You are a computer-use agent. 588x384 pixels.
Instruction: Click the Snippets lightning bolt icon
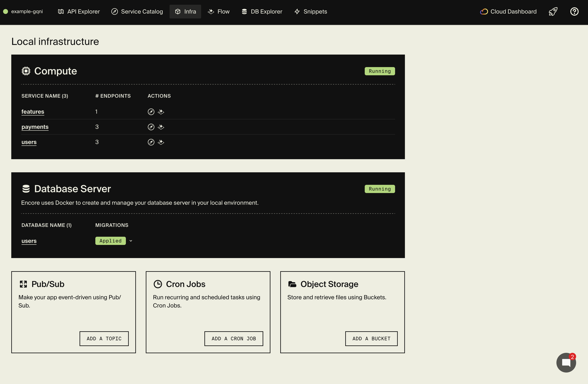[x=297, y=11]
